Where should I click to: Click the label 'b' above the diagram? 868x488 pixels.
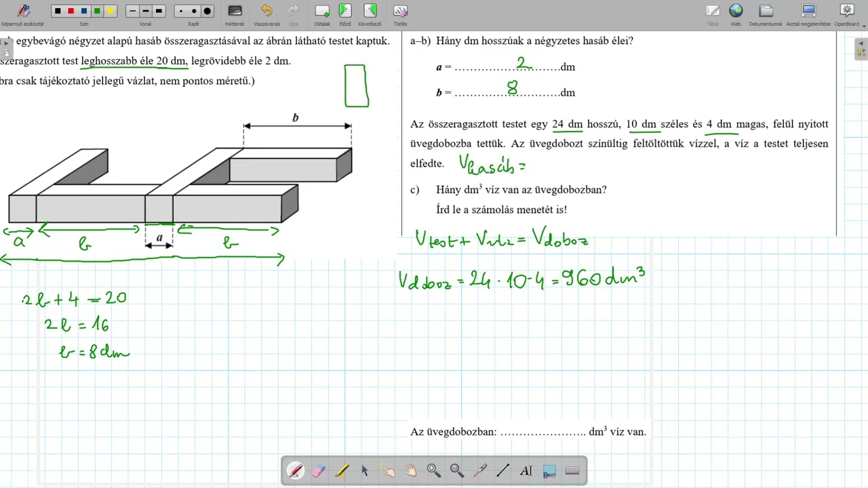(x=295, y=117)
